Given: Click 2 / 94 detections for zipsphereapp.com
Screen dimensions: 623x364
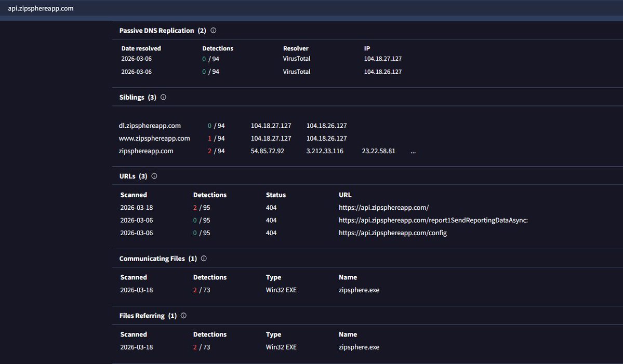Looking at the screenshot, I should 216,151.
